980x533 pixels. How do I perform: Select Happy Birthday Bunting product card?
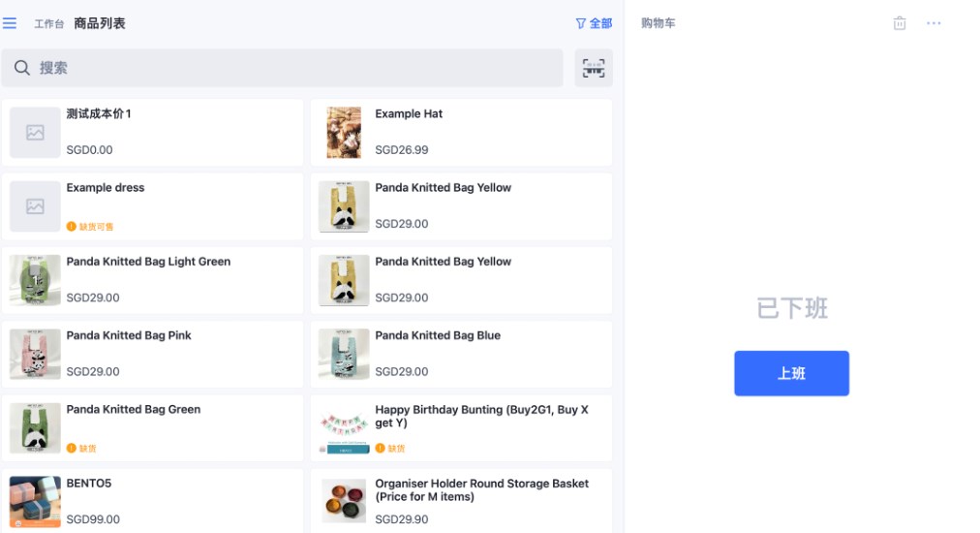[461, 427]
